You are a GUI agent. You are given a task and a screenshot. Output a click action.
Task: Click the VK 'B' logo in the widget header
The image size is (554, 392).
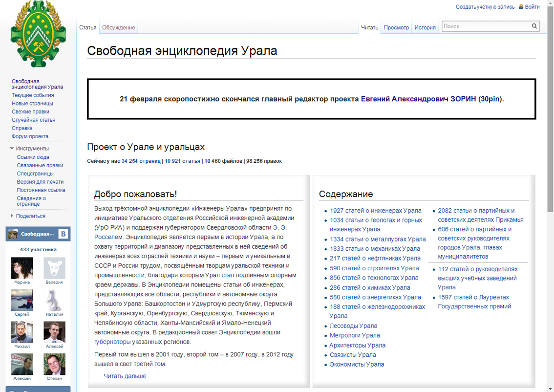(x=63, y=234)
